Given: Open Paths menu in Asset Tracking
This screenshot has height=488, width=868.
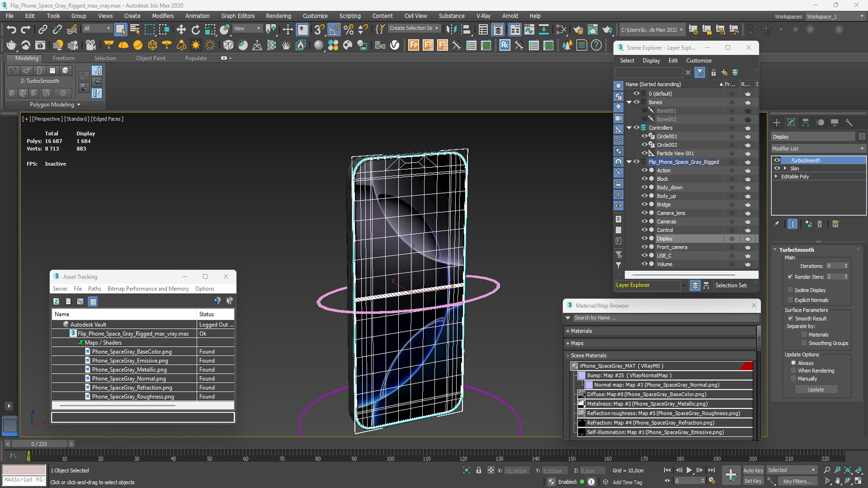Looking at the screenshot, I should [x=94, y=289].
